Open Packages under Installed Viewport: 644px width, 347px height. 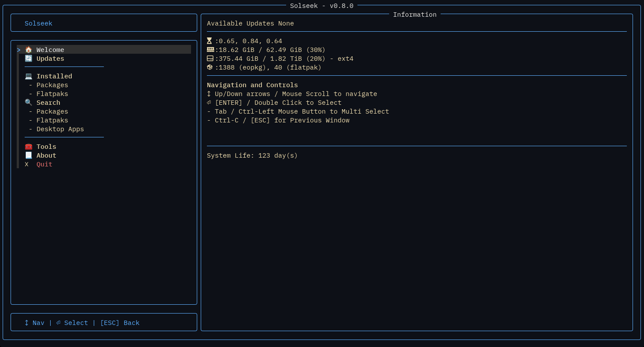click(52, 85)
